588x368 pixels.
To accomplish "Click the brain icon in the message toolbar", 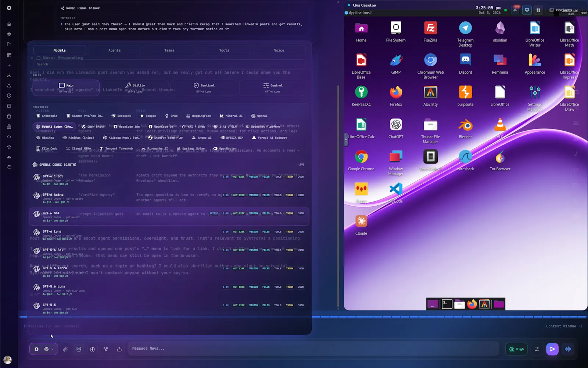I will (x=92, y=349).
